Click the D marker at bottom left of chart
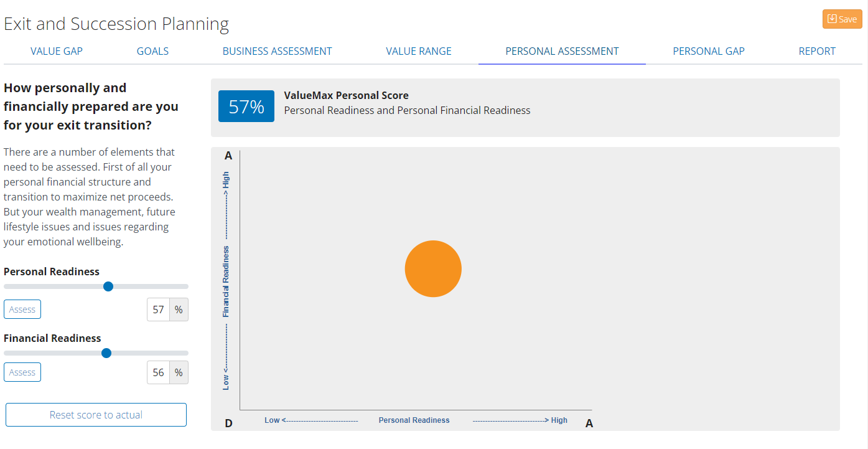868x449 pixels. coord(228,422)
